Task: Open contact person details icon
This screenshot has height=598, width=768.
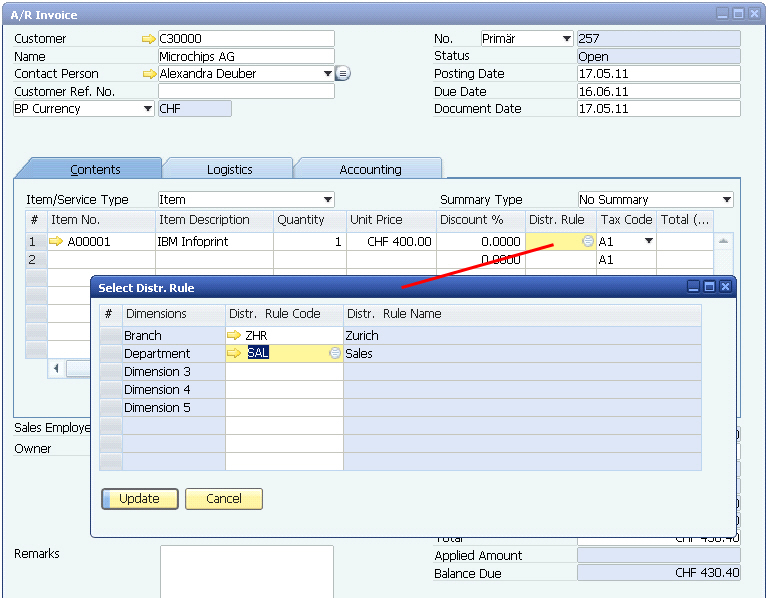Action: (342, 74)
